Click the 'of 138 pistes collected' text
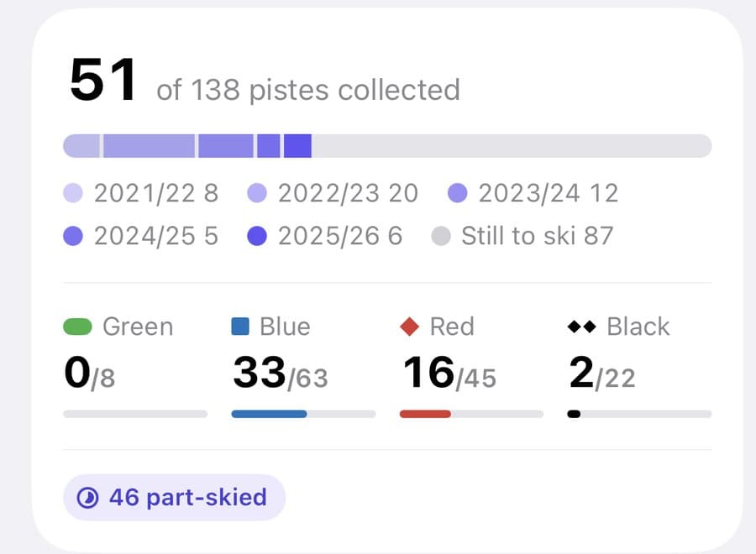Viewport: 756px width, 554px height. [x=308, y=90]
